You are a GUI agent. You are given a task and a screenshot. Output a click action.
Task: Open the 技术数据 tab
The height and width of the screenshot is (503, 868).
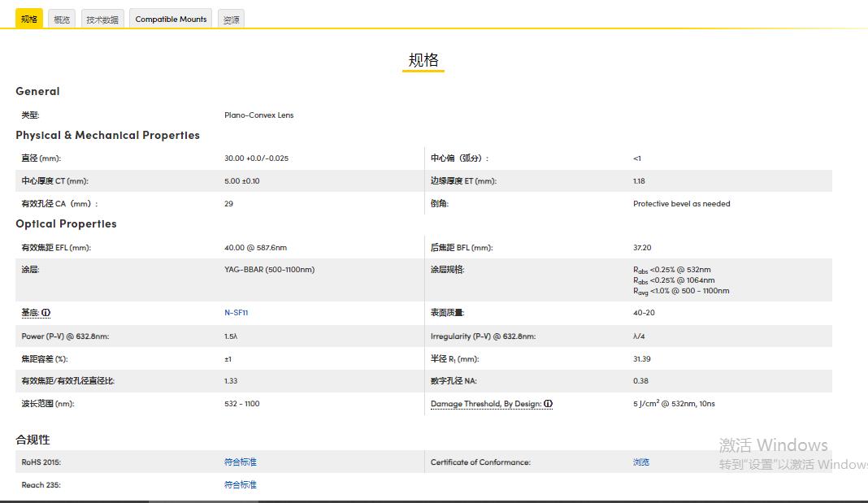[x=102, y=18]
